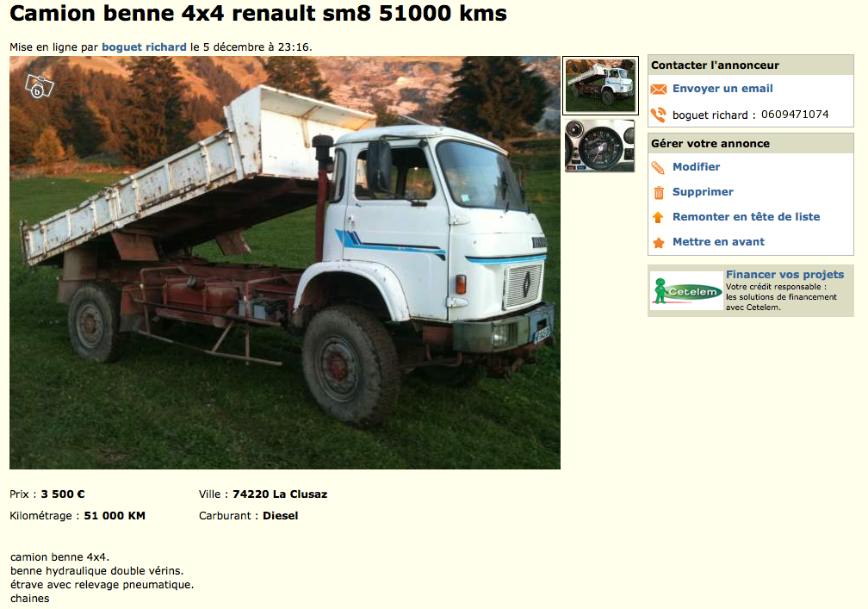The image size is (868, 609).
Task: Click the Cetelem crédit responsable text
Action: 781,297
